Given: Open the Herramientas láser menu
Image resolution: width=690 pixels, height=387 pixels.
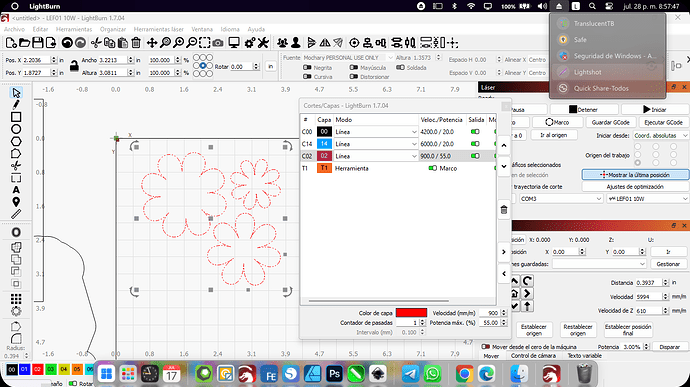Looking at the screenshot, I should tap(158, 29).
